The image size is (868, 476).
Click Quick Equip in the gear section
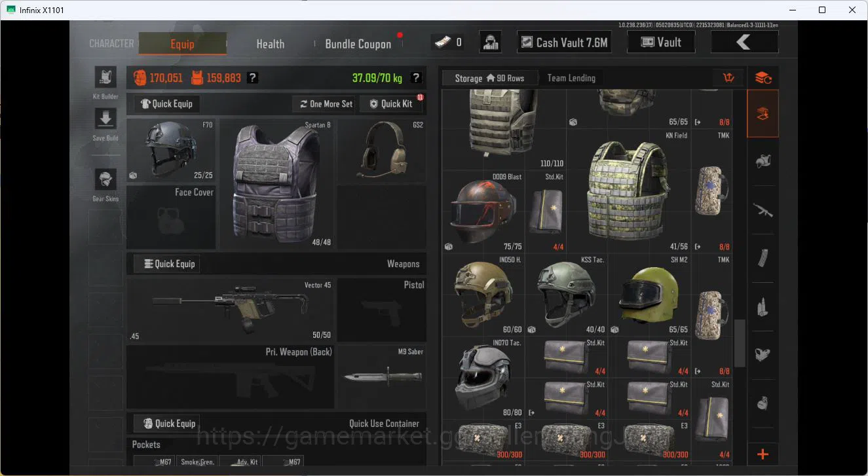(167, 103)
